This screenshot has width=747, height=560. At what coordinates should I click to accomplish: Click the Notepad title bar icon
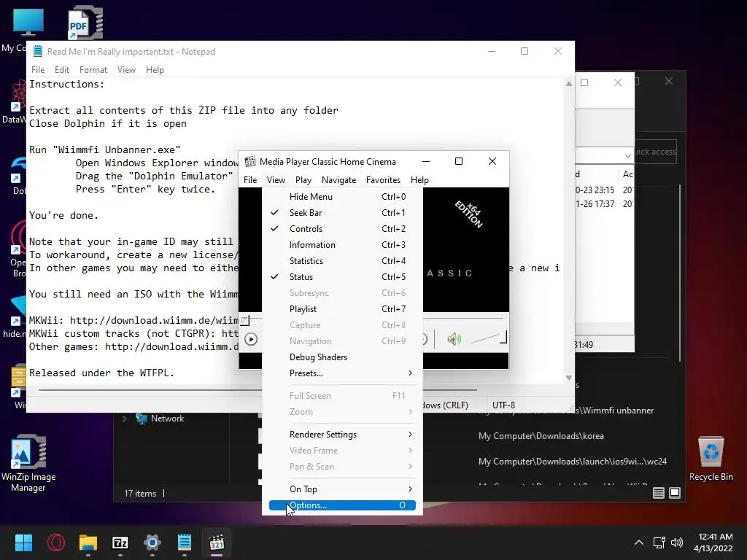pos(38,52)
